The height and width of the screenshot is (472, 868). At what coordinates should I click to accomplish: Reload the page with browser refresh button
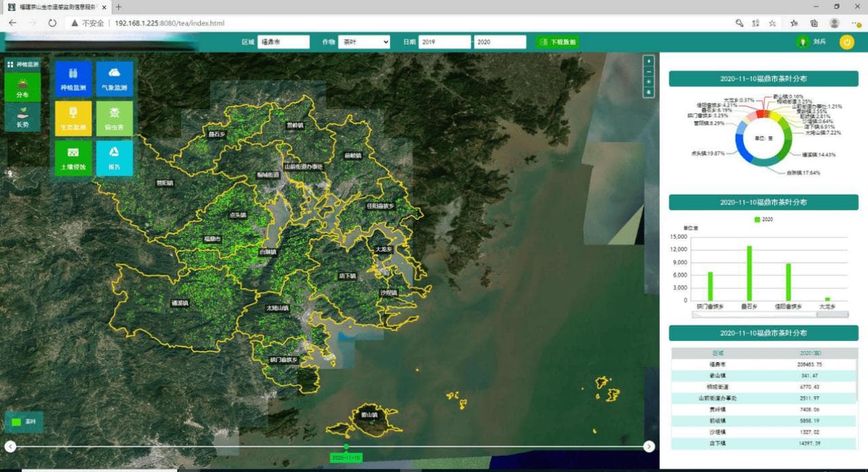pyautogui.click(x=52, y=22)
